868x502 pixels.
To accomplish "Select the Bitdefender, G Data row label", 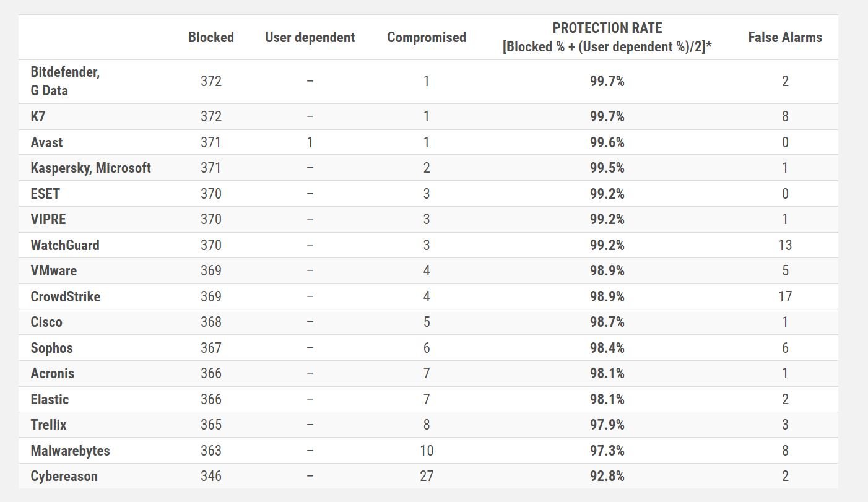I will pyautogui.click(x=65, y=81).
